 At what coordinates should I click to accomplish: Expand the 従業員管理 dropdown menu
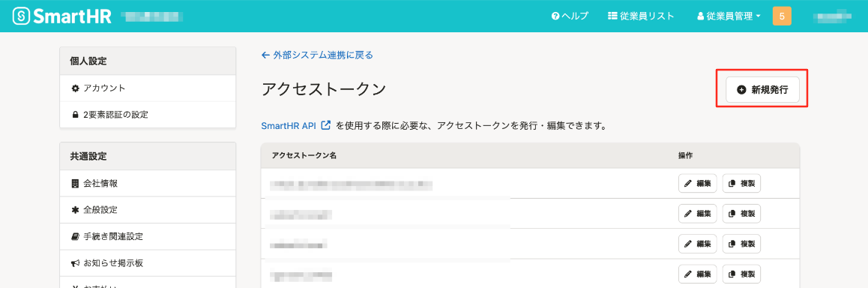(729, 16)
